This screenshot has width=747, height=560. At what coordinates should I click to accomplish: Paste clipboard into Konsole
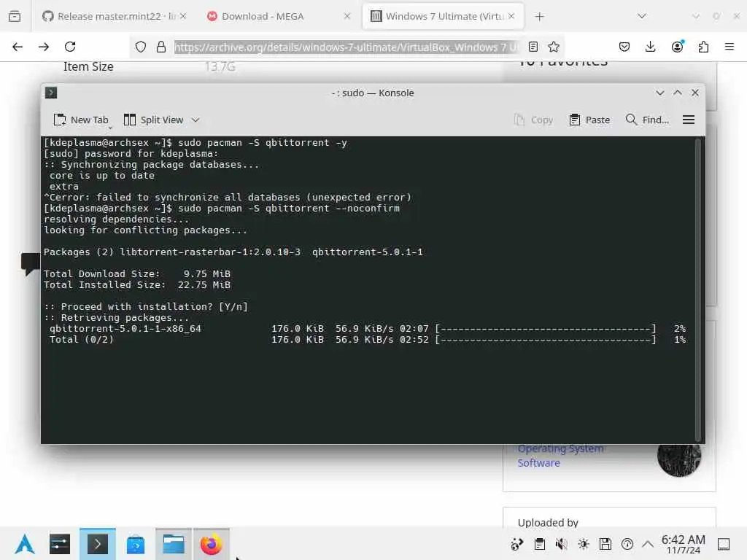589,120
